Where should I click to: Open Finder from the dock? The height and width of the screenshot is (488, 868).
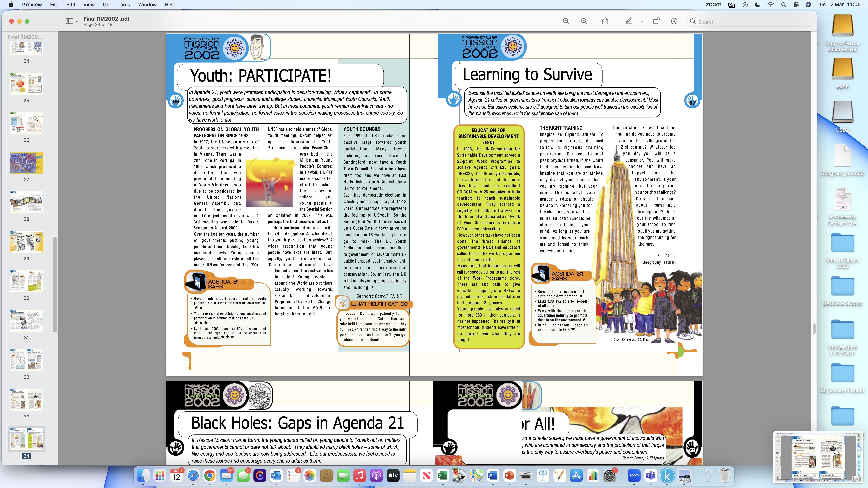click(143, 476)
